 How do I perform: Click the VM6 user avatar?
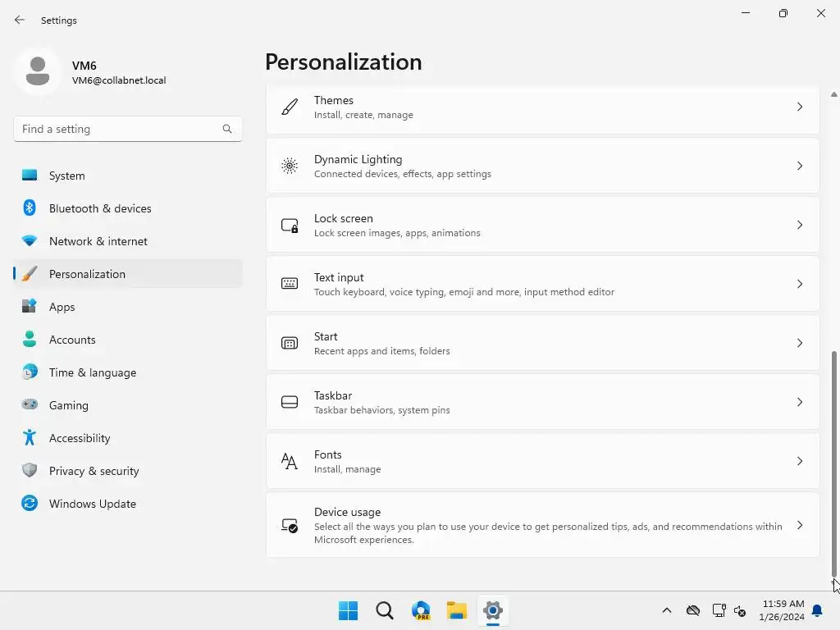click(38, 71)
